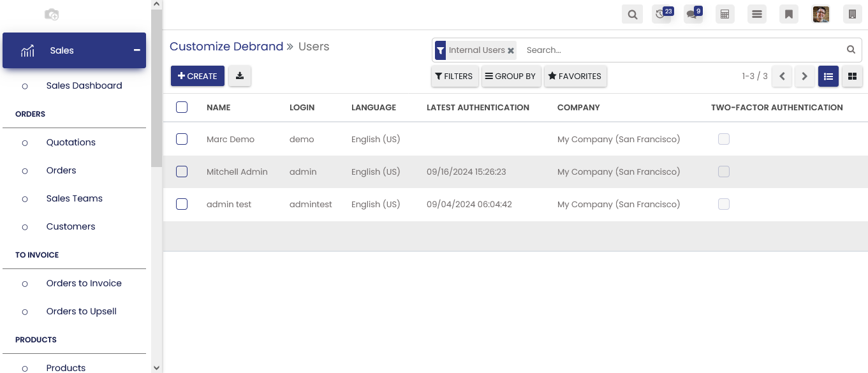Expand the Group By dropdown
Screen dimensions: 868x373
(x=510, y=77)
